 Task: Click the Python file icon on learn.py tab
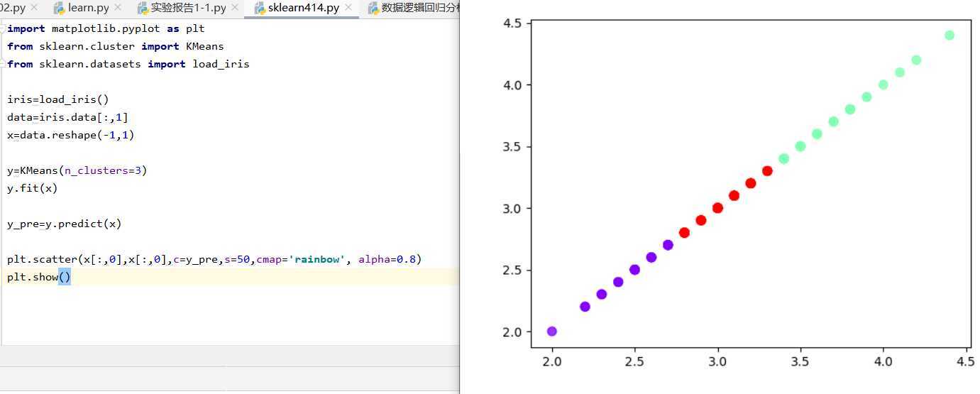[x=60, y=9]
